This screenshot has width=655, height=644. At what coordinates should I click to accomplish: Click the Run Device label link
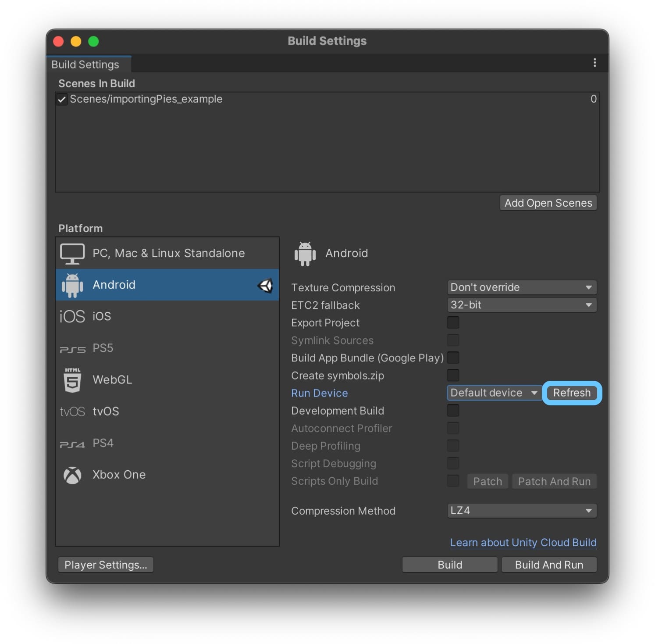320,393
